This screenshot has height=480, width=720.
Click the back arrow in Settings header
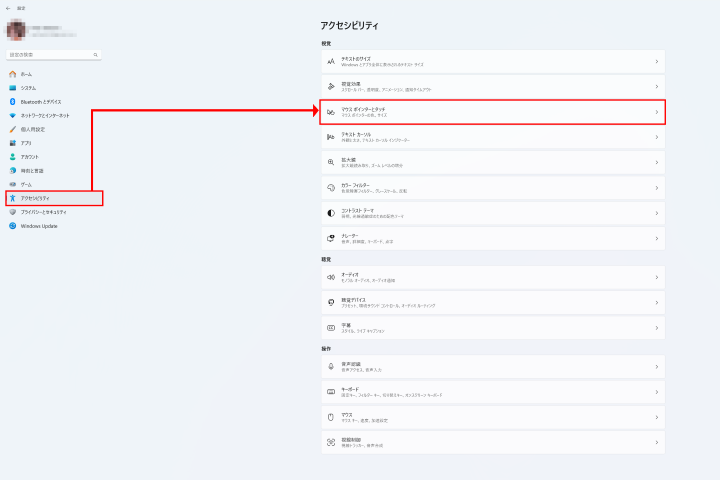click(x=8, y=8)
